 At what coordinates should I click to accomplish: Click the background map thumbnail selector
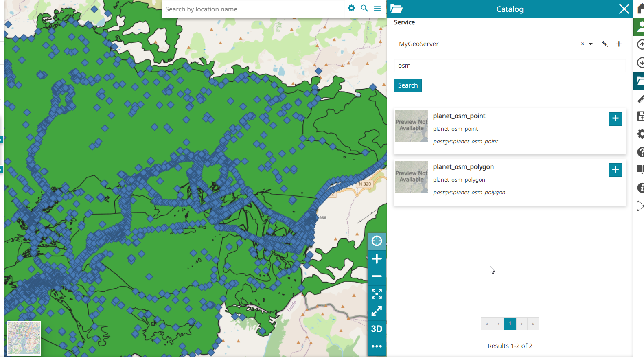pyautogui.click(x=24, y=338)
